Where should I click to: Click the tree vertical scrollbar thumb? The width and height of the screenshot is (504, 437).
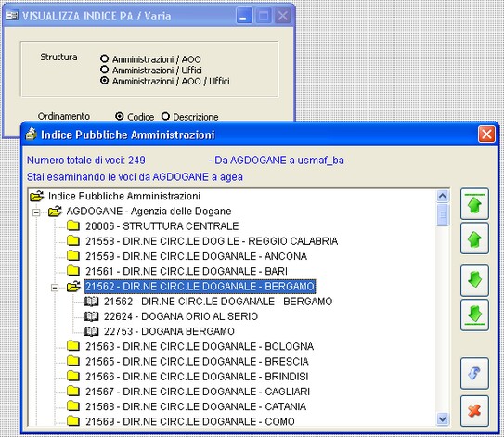pyautogui.click(x=443, y=214)
